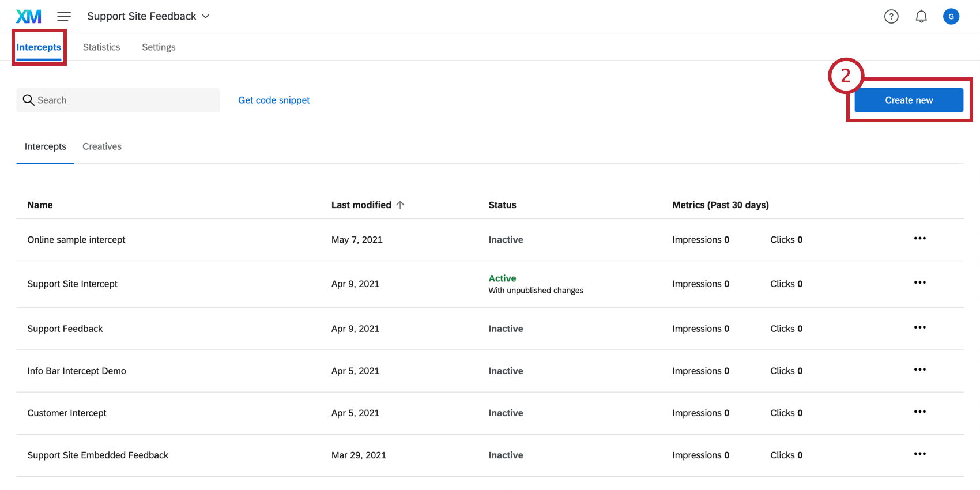This screenshot has height=490, width=980.
Task: Switch to the Creatives tab
Action: click(x=102, y=146)
